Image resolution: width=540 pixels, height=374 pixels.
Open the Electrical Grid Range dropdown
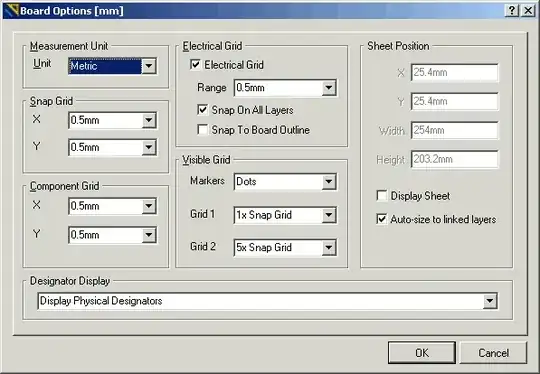[x=329, y=88]
